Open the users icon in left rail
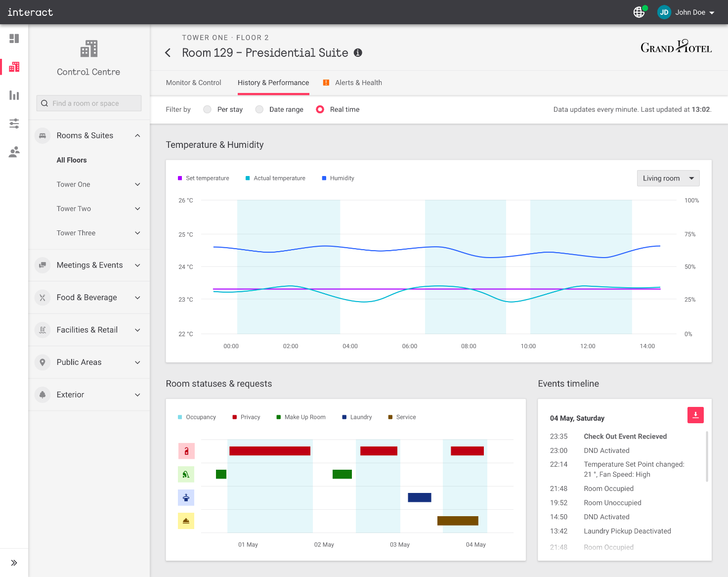The height and width of the screenshot is (577, 728). pyautogui.click(x=14, y=152)
